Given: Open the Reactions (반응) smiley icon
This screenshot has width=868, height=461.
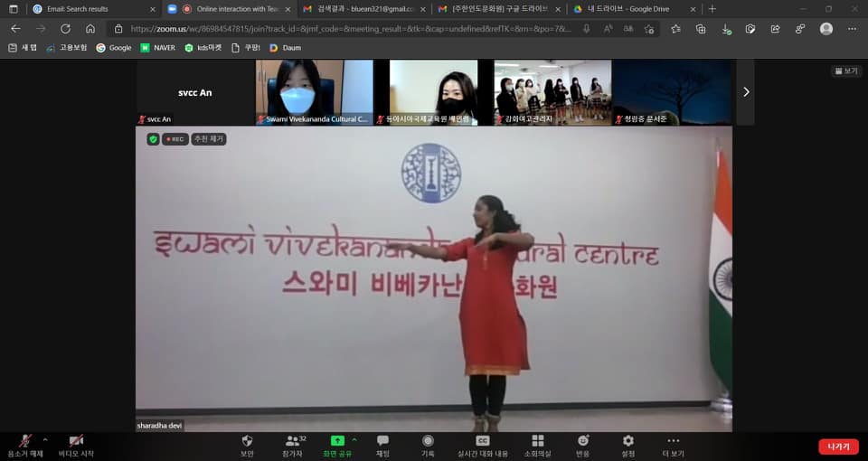Looking at the screenshot, I should pos(583,441).
